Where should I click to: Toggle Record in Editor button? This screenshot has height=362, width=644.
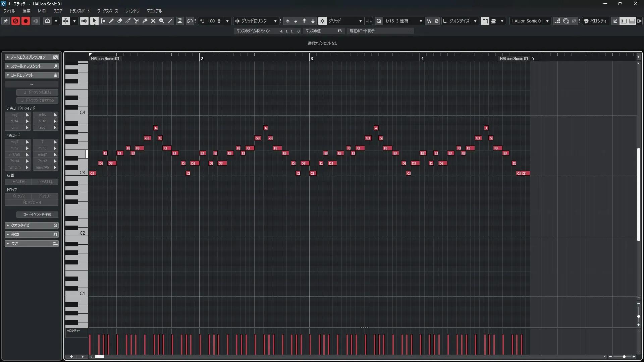click(25, 21)
